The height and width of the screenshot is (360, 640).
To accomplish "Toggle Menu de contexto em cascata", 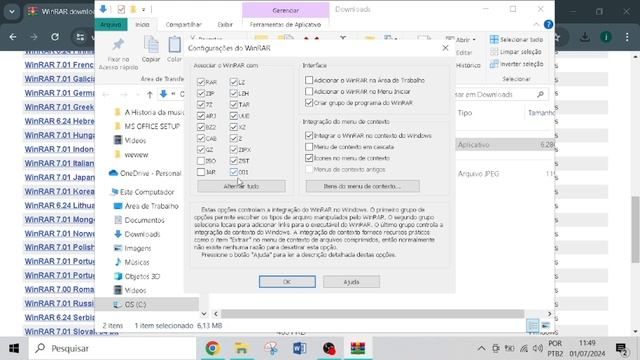I will tap(309, 147).
